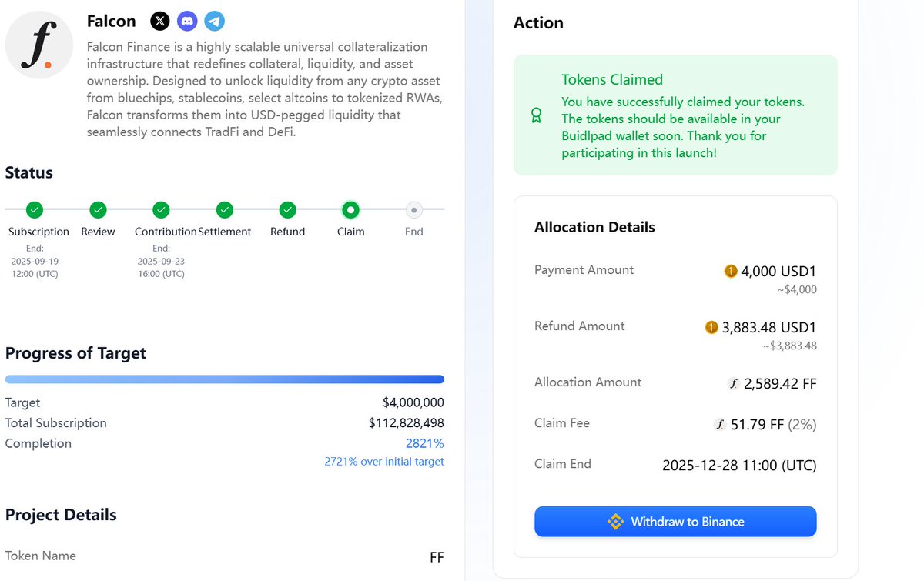Viewport: 924px width, 581px height.
Task: Click the Action heading
Action: click(538, 23)
